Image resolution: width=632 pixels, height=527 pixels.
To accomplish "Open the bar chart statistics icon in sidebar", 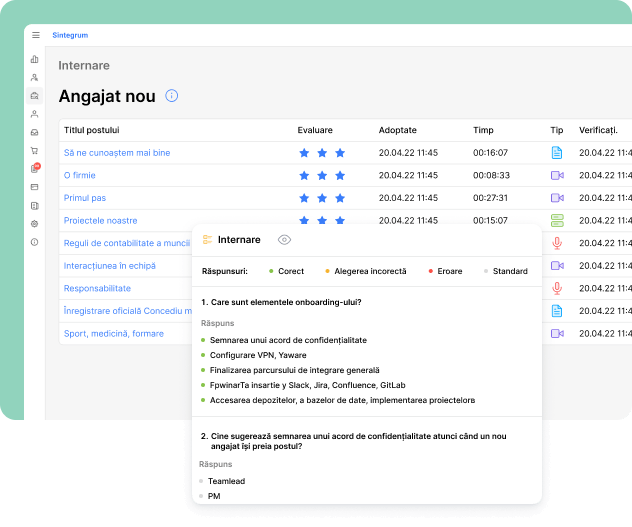I will 35,59.
